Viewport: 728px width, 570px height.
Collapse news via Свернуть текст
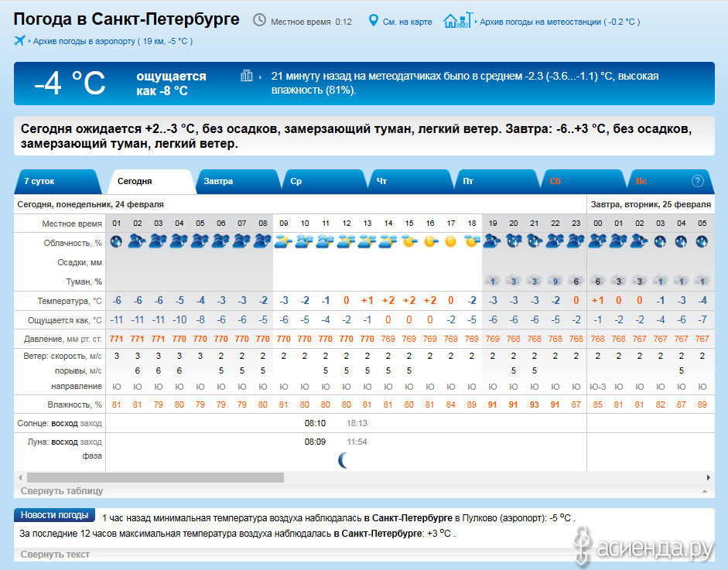(55, 555)
